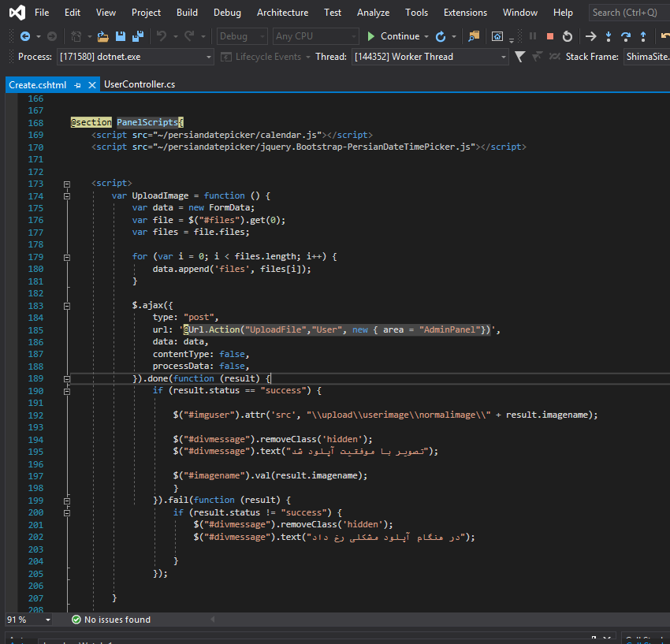
Task: Click line number 192 in the gutter
Action: pos(35,415)
